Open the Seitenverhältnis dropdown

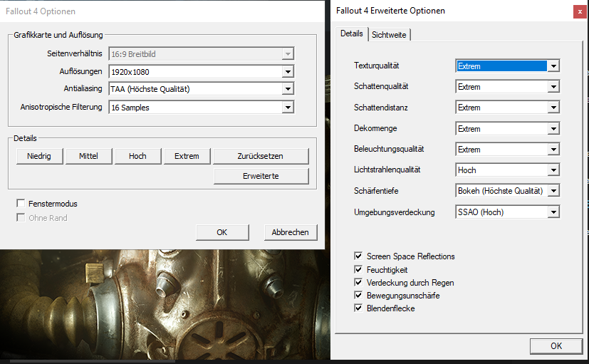pyautogui.click(x=202, y=53)
